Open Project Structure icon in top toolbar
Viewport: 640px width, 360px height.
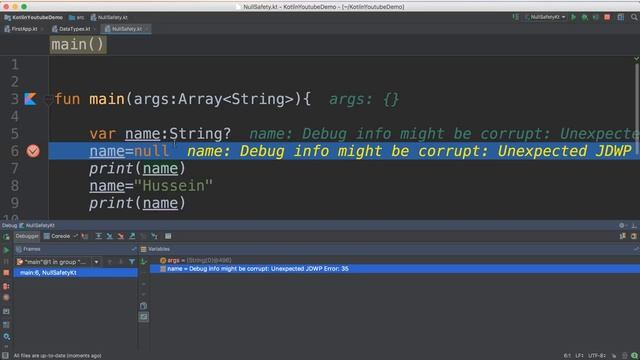click(621, 17)
